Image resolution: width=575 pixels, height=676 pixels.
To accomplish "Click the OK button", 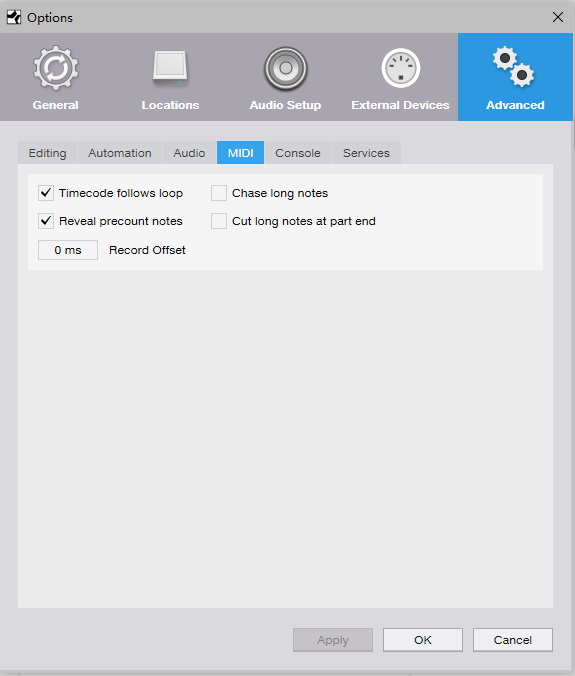I will (423, 640).
